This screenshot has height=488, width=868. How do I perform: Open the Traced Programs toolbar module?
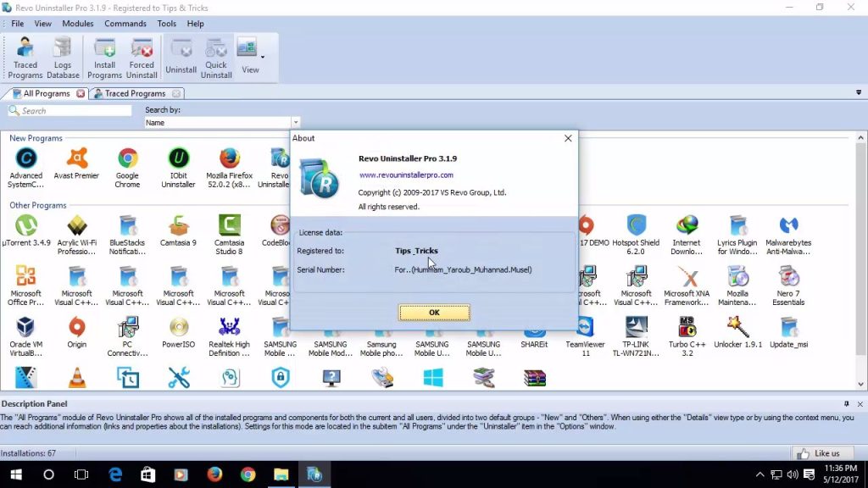click(x=25, y=58)
